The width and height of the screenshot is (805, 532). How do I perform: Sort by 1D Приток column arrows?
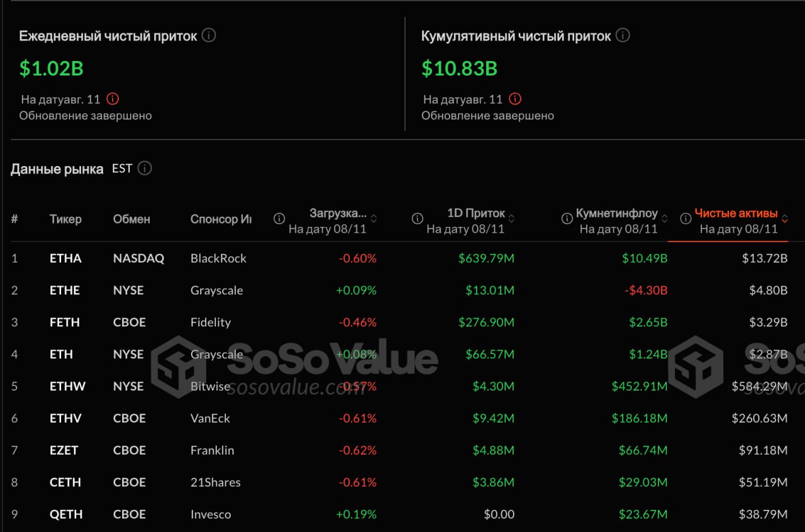(x=511, y=219)
